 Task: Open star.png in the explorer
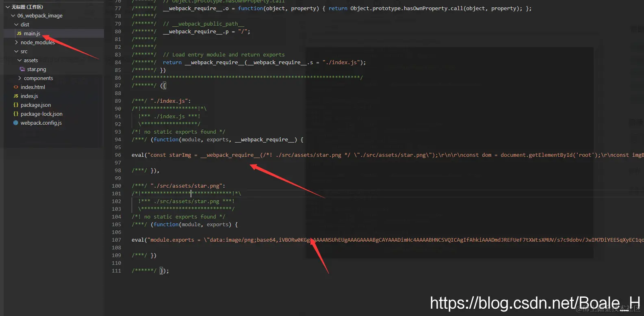point(37,69)
